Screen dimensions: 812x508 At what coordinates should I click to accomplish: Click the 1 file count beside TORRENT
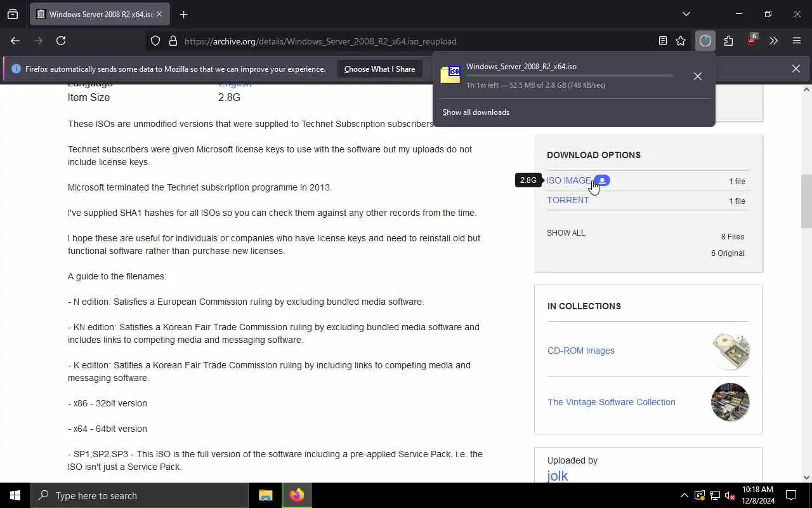coord(737,201)
